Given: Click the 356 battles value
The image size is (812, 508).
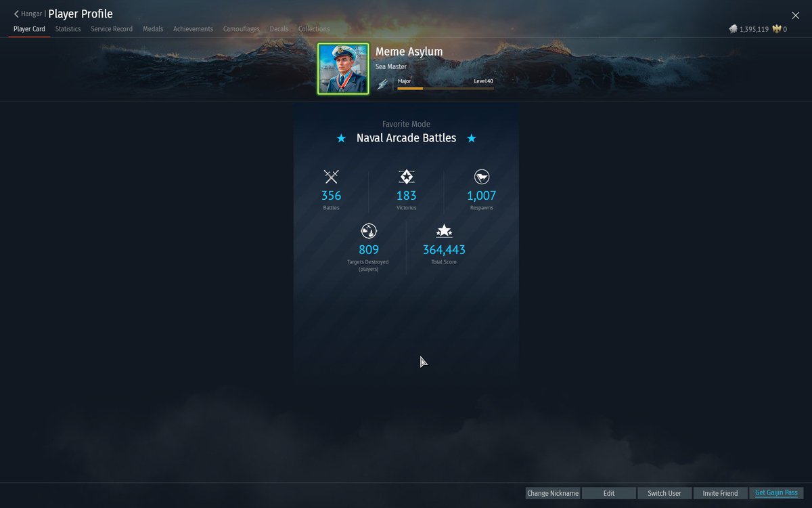Looking at the screenshot, I should (x=331, y=196).
